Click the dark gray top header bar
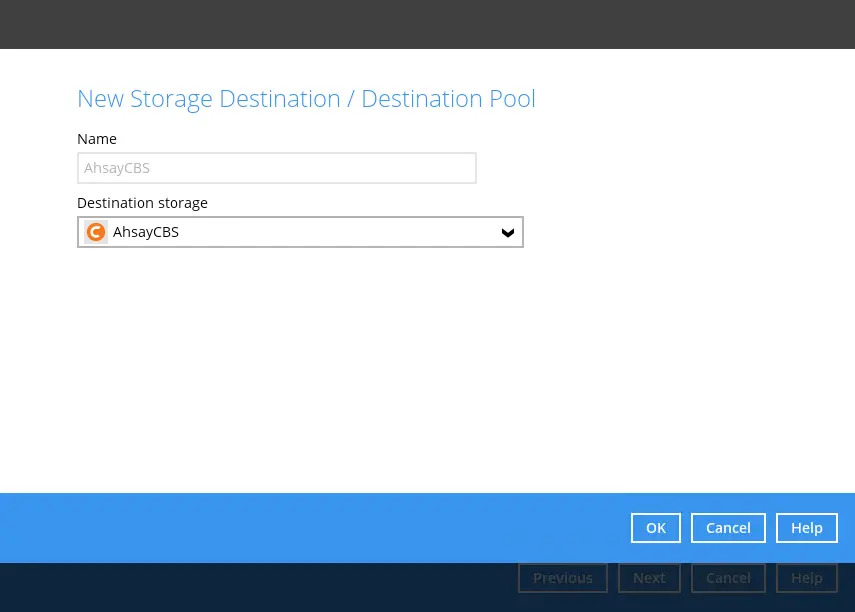This screenshot has width=855, height=612. [x=427, y=24]
